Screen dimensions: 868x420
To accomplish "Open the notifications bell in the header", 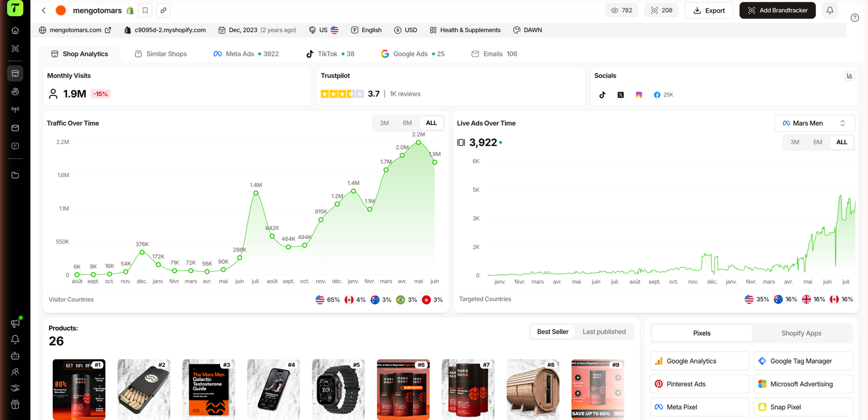I will click(x=829, y=10).
